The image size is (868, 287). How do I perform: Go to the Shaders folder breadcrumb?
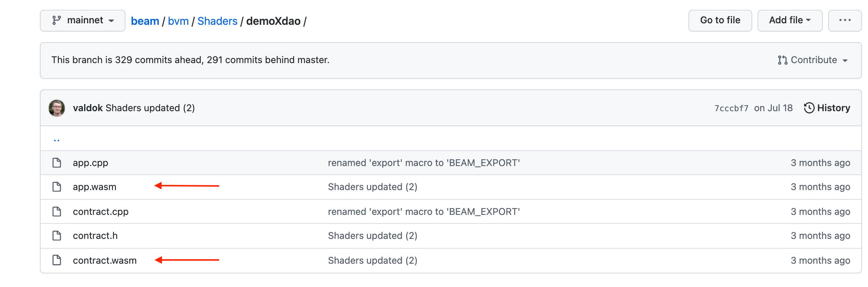tap(217, 21)
